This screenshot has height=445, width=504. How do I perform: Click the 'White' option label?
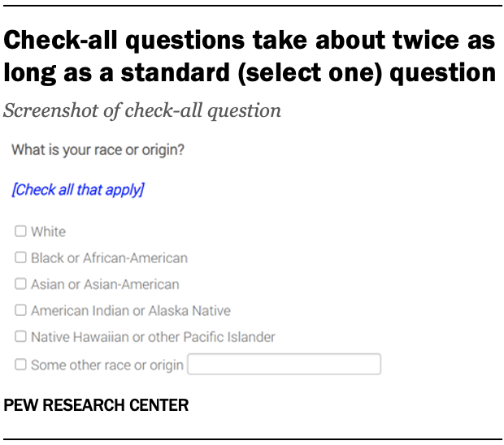49,231
